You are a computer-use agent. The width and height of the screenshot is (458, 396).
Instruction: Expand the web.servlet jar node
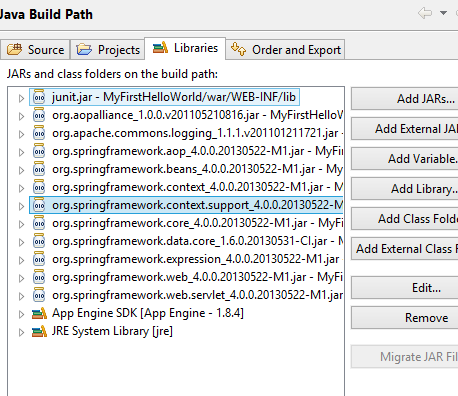(21, 296)
